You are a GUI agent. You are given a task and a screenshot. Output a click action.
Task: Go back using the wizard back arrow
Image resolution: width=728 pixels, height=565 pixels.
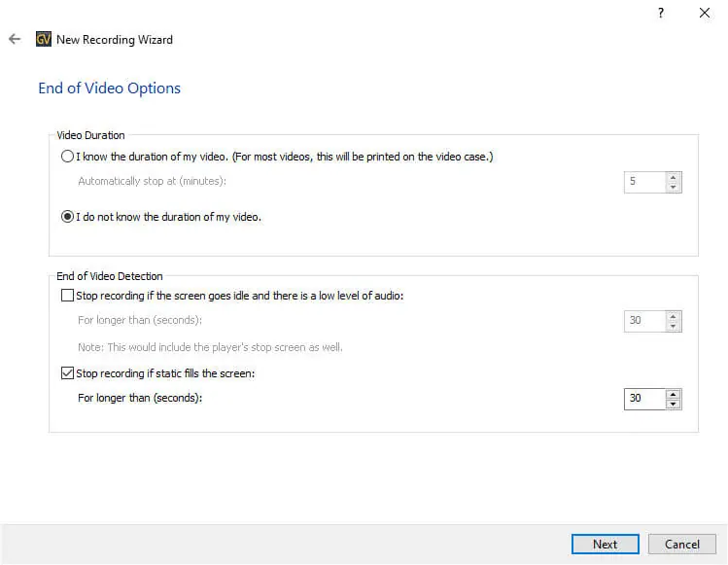(15, 39)
